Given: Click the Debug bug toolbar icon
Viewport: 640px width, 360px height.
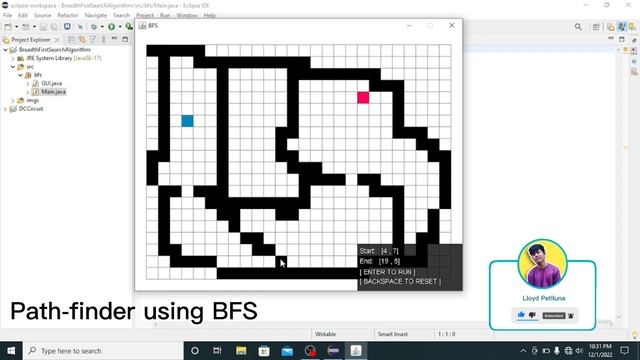Looking at the screenshot, I should click(x=94, y=27).
